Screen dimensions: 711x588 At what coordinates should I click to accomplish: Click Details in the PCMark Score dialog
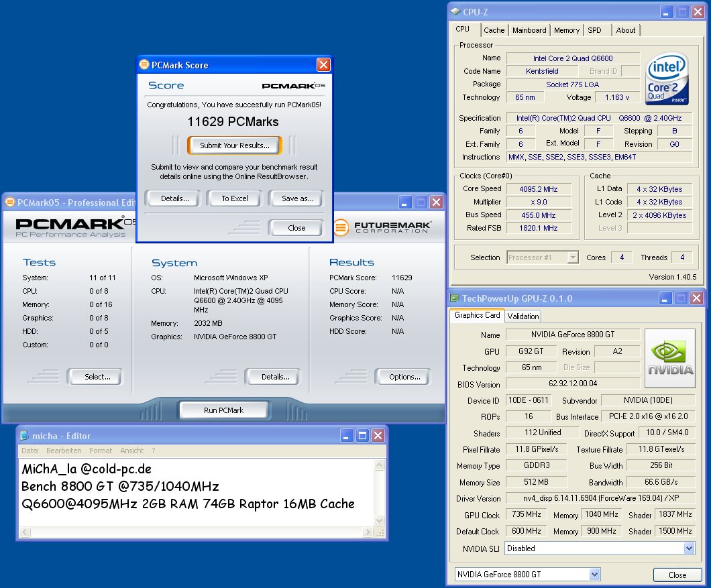click(x=174, y=198)
